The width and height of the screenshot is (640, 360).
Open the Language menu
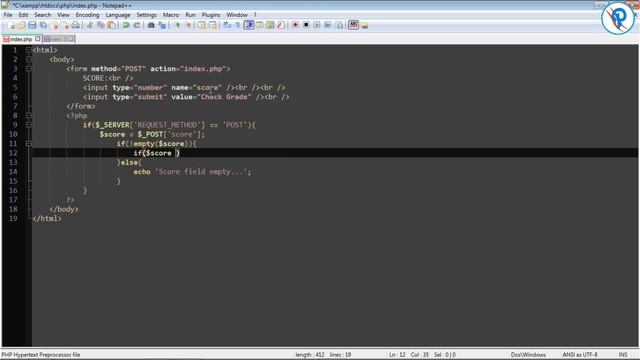[118, 15]
